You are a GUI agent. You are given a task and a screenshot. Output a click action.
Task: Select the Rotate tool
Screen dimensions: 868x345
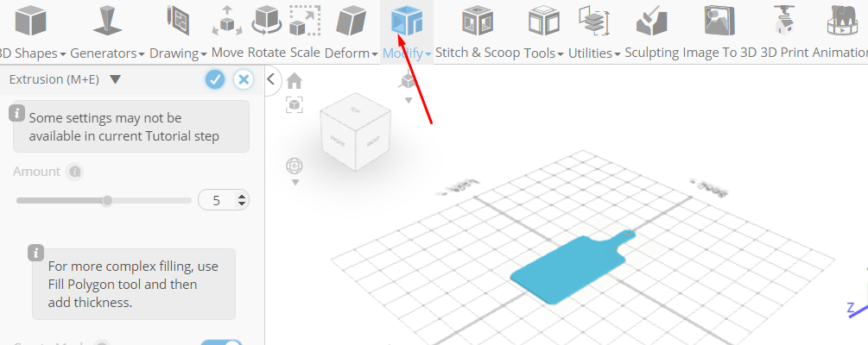click(x=266, y=31)
